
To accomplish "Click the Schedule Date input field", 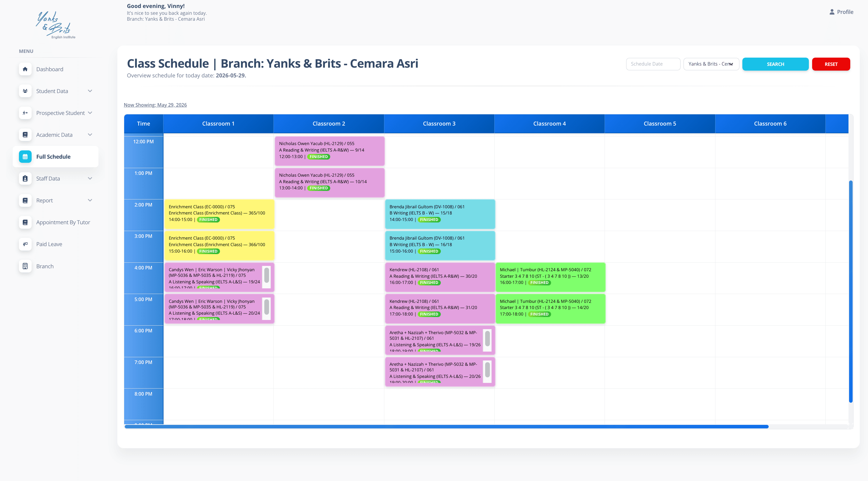I will (653, 64).
